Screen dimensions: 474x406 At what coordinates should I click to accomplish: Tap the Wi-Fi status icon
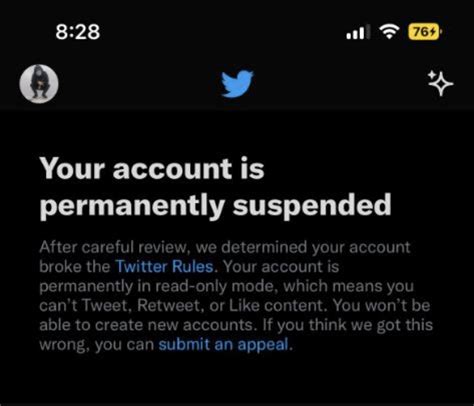pyautogui.click(x=389, y=32)
